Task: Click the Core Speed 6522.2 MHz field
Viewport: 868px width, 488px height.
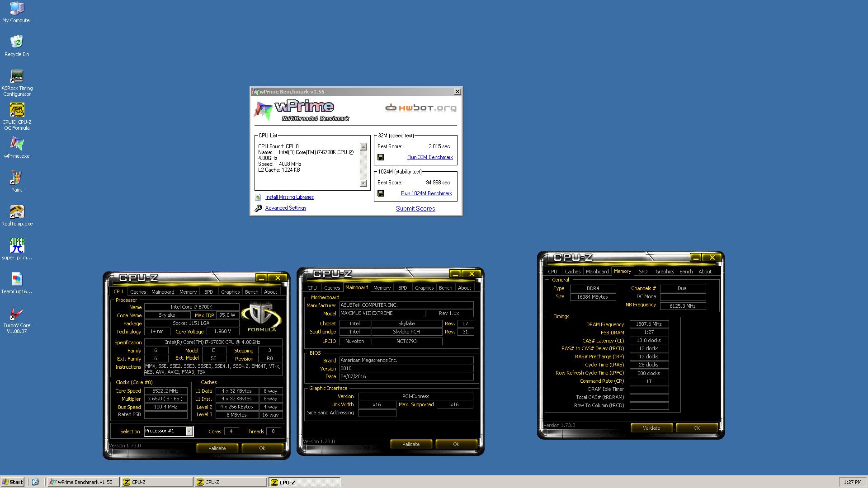Action: pos(165,391)
